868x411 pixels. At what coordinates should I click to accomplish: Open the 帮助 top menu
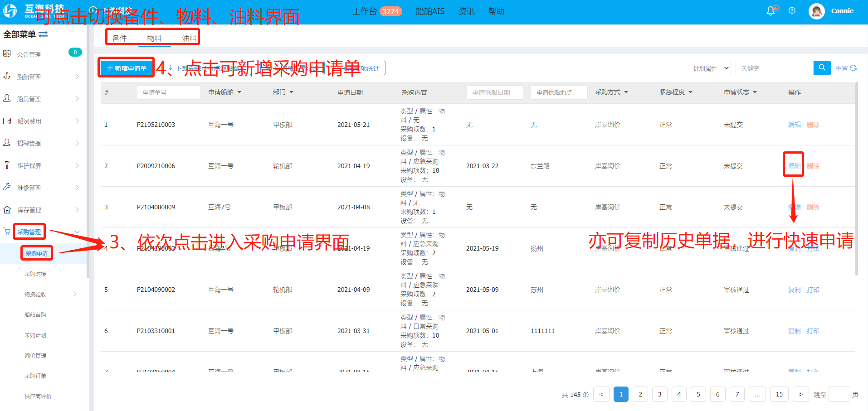[x=496, y=11]
